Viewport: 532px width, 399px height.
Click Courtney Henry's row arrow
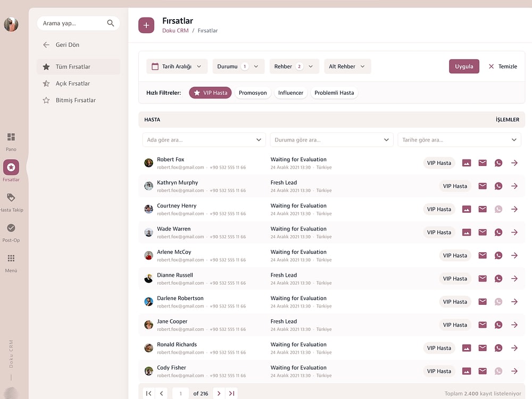[x=514, y=209]
